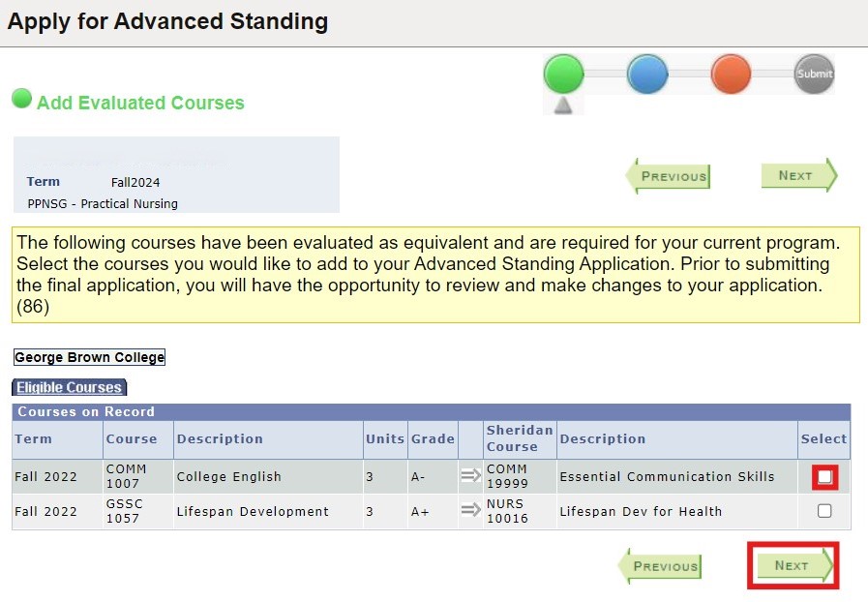The image size is (868, 602).
Task: Click the George Brown College heading
Action: point(89,356)
